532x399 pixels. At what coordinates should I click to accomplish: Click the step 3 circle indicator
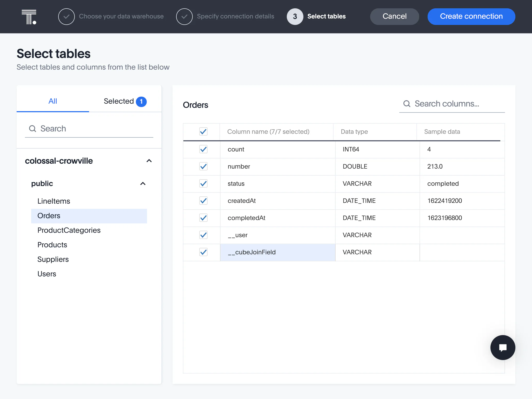click(295, 17)
